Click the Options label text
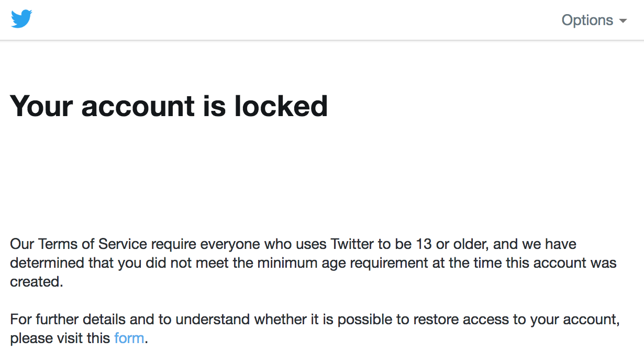The image size is (644, 364). pyautogui.click(x=587, y=20)
